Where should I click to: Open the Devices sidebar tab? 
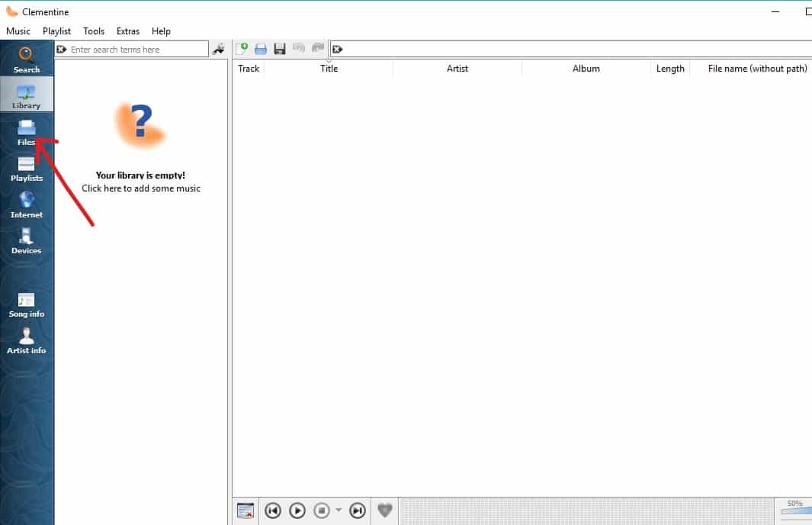27,240
